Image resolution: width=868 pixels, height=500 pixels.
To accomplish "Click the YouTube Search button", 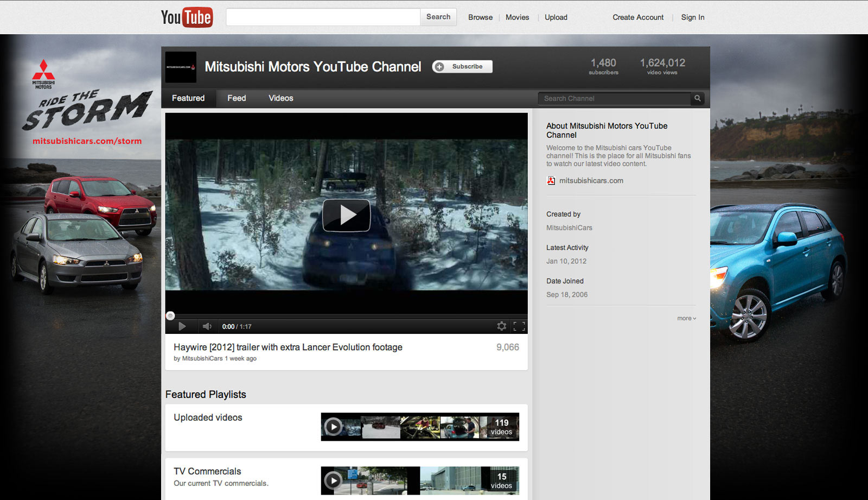I will (x=438, y=17).
